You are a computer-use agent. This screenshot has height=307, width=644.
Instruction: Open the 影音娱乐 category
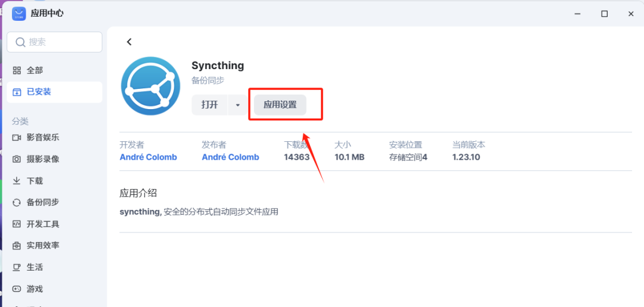tap(54, 138)
